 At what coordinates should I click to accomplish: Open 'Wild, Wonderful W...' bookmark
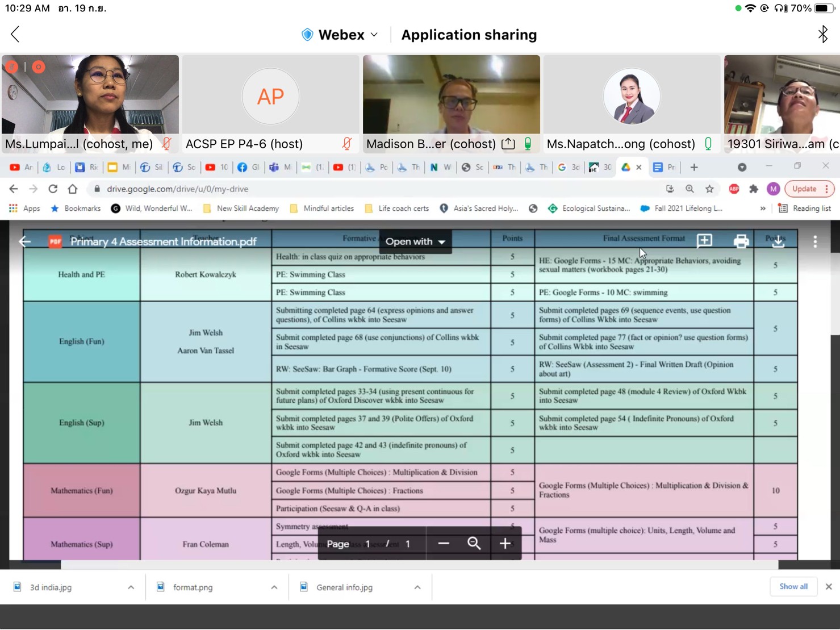[152, 208]
